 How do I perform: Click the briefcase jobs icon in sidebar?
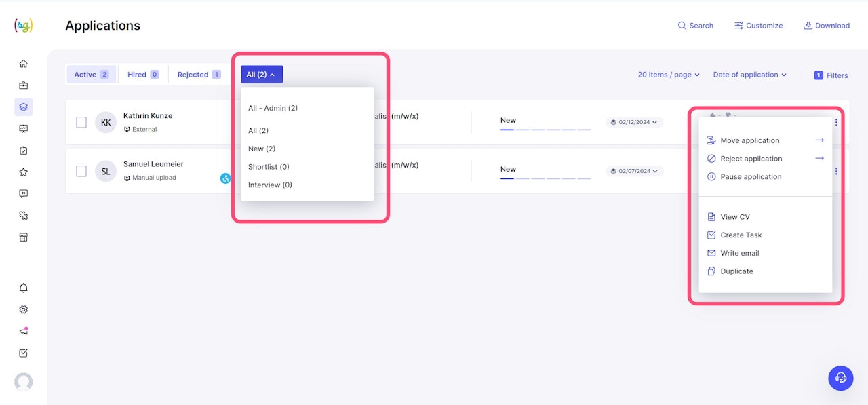point(23,85)
